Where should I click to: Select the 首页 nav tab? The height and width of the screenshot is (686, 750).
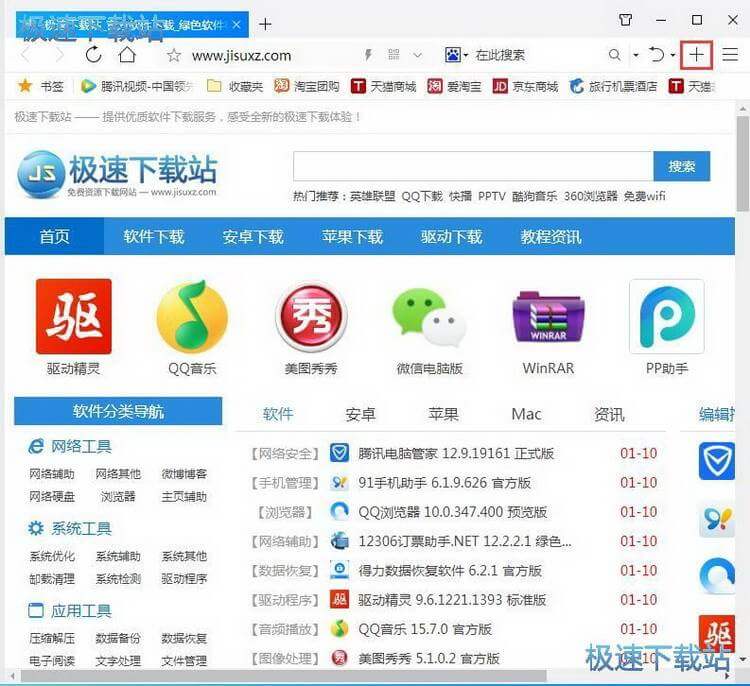click(55, 236)
